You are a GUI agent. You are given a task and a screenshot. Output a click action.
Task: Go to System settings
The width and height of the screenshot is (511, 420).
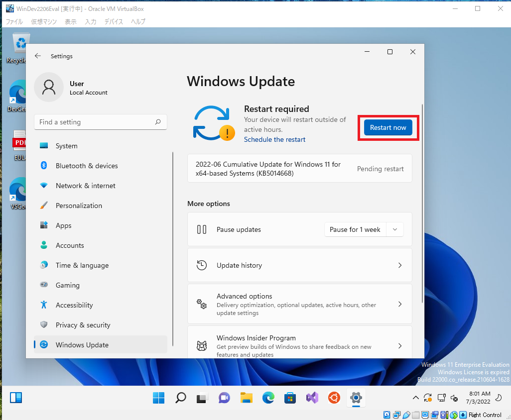[101, 146]
